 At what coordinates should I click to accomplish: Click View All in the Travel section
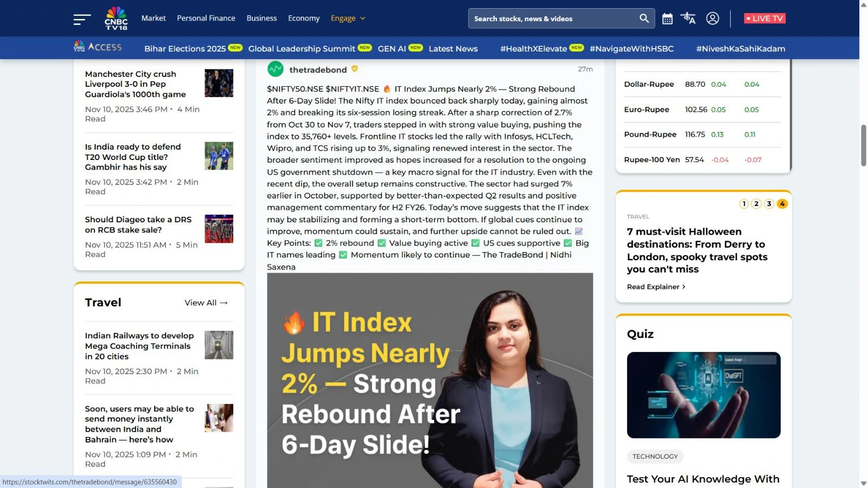pos(206,303)
